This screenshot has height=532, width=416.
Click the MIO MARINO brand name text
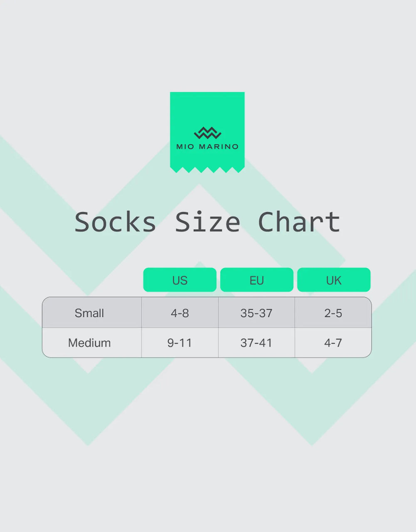click(207, 147)
